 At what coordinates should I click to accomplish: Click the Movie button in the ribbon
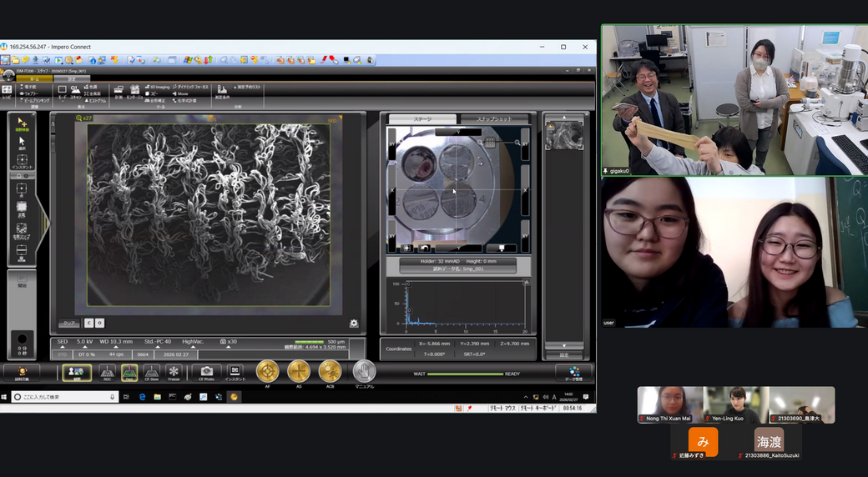click(x=179, y=93)
